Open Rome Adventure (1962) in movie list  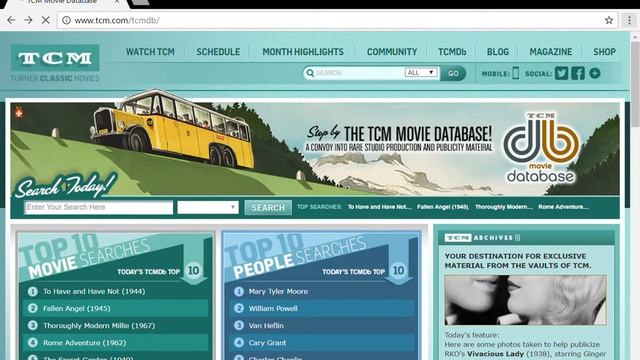point(84,343)
